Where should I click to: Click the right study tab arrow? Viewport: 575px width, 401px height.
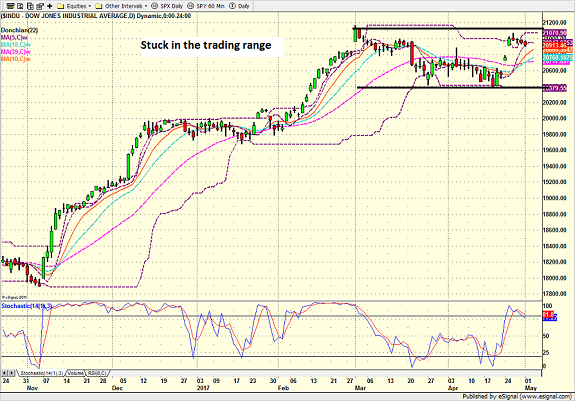12,373
